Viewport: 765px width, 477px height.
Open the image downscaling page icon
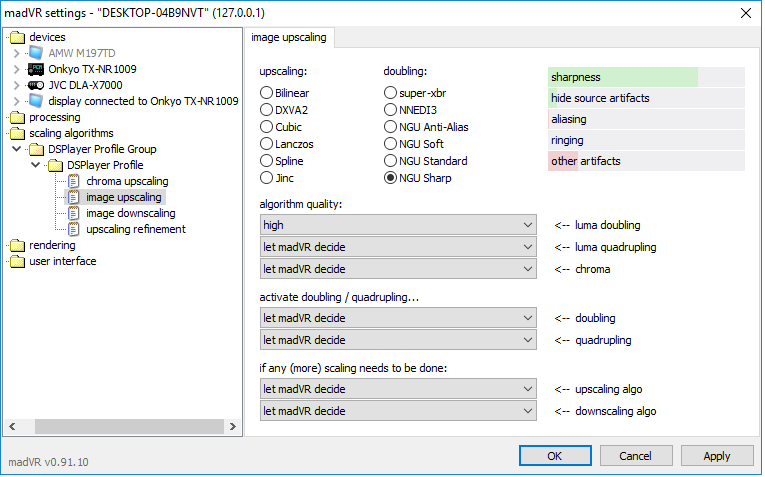74,213
